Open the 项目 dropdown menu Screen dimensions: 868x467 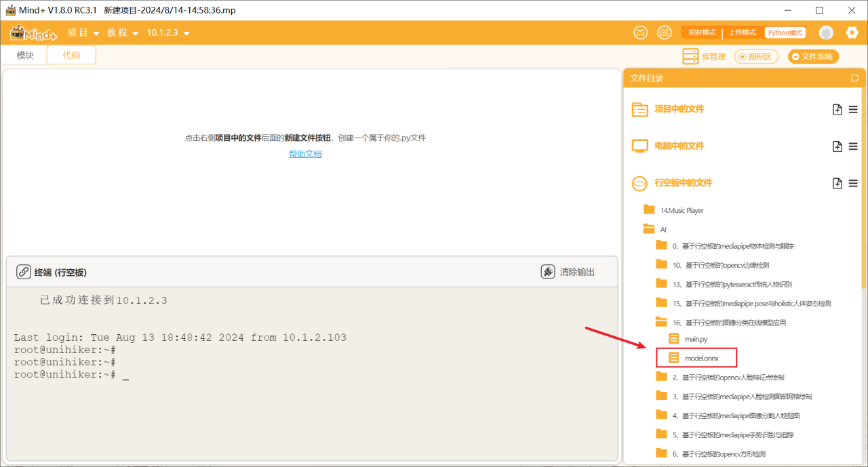coord(83,33)
